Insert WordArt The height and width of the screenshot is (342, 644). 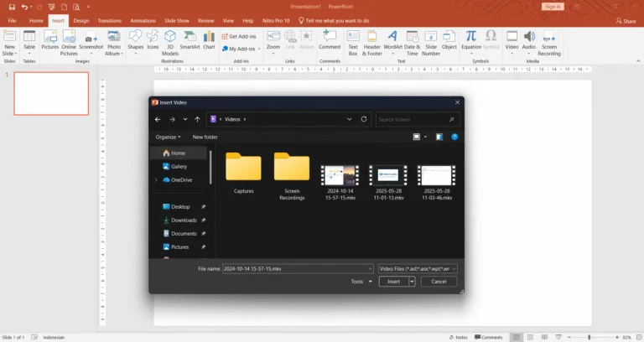coord(392,43)
